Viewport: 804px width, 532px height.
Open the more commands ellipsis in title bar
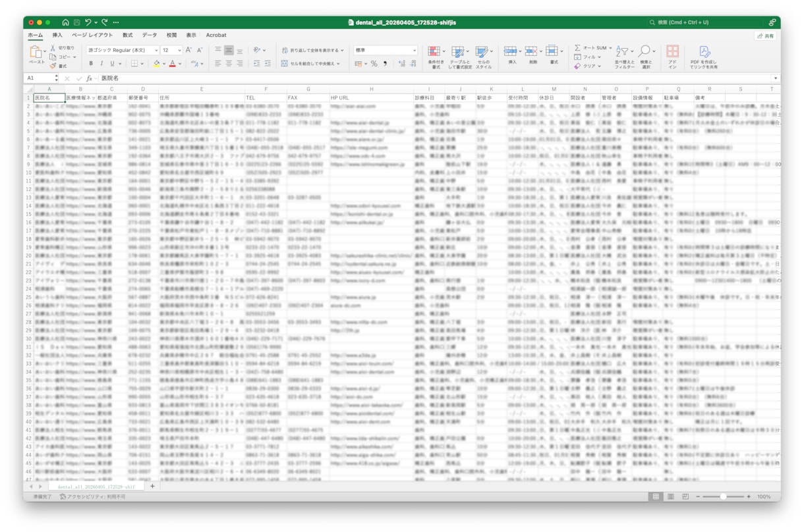[x=116, y=22]
